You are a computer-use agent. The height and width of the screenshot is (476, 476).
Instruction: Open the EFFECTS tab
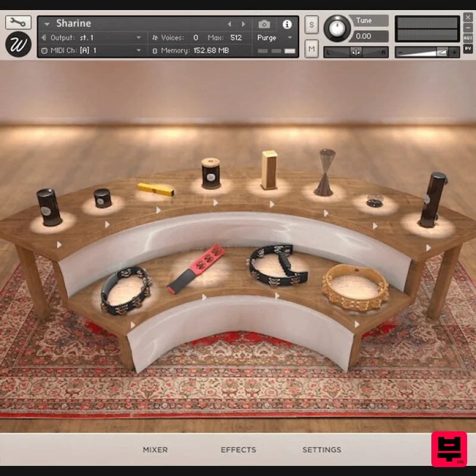(x=238, y=450)
